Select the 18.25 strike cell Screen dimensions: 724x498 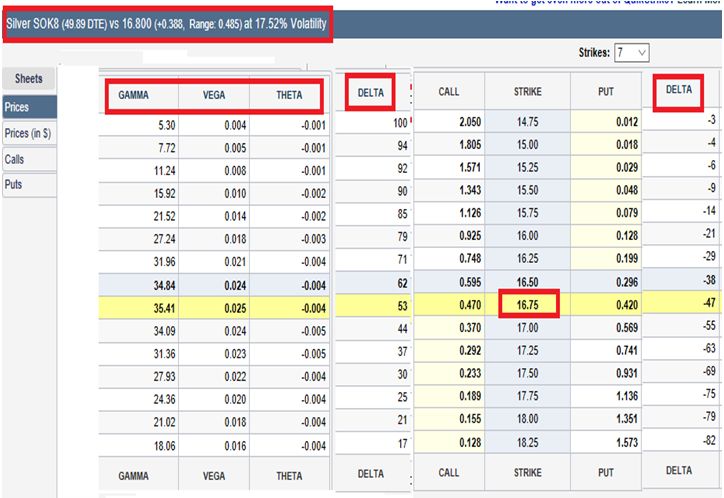[528, 443]
